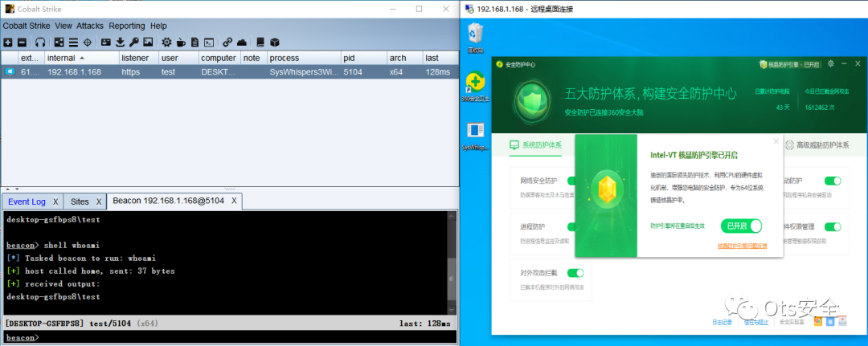This screenshot has height=346, width=868.
Task: Toggle 进程防护 switch
Action: 571,226
